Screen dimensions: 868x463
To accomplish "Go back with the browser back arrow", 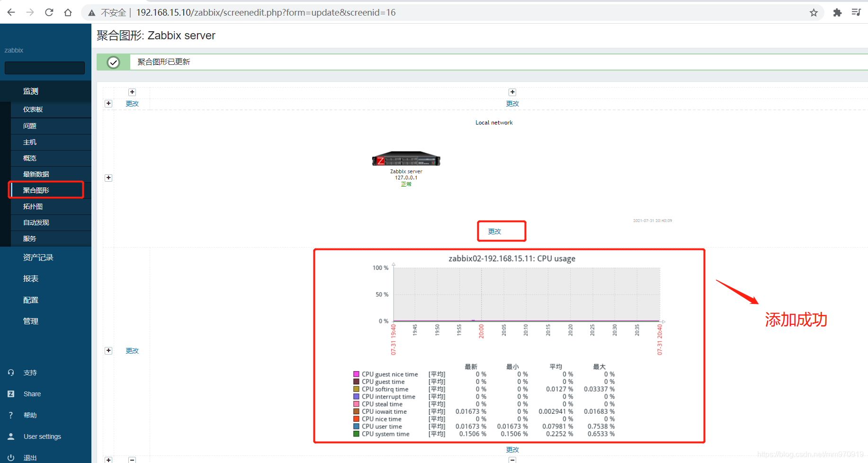I will [11, 12].
